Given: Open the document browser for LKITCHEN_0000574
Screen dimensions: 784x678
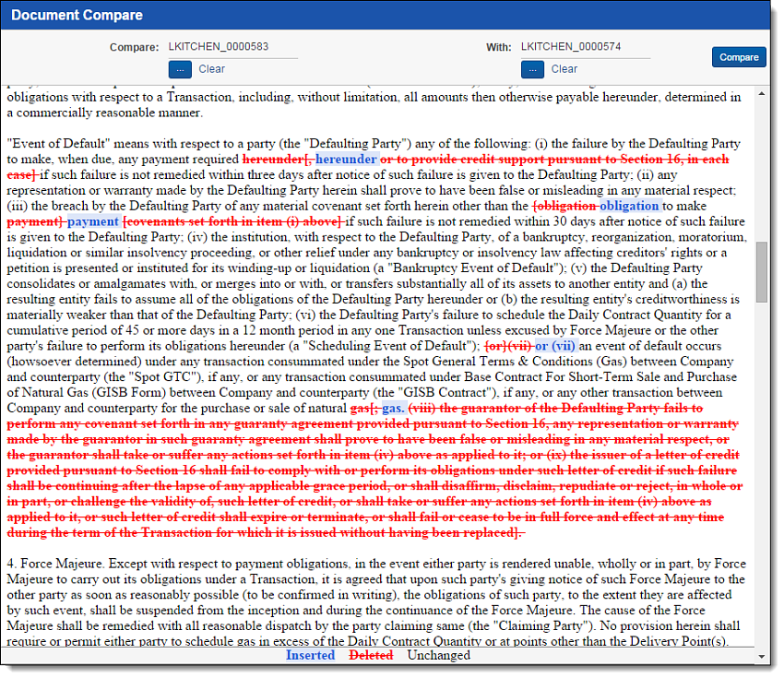Looking at the screenshot, I should point(533,67).
